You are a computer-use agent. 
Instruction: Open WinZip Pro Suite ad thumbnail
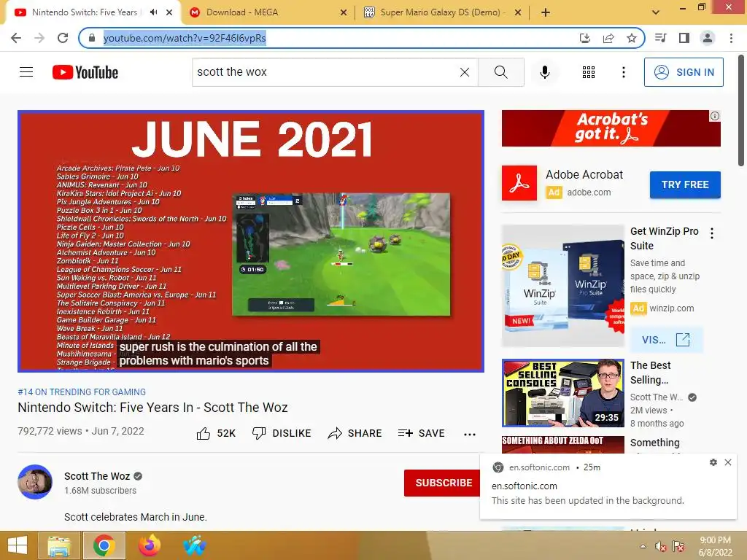coord(562,286)
